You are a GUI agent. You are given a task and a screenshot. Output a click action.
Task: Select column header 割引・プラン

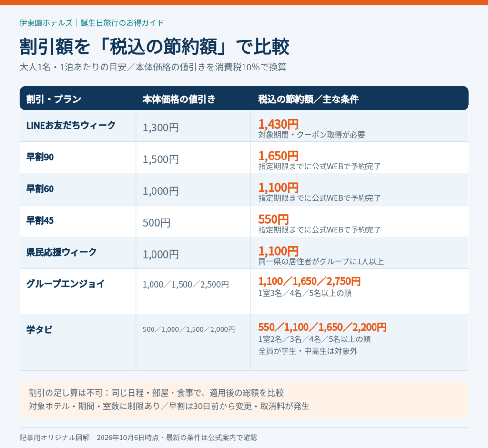[53, 99]
